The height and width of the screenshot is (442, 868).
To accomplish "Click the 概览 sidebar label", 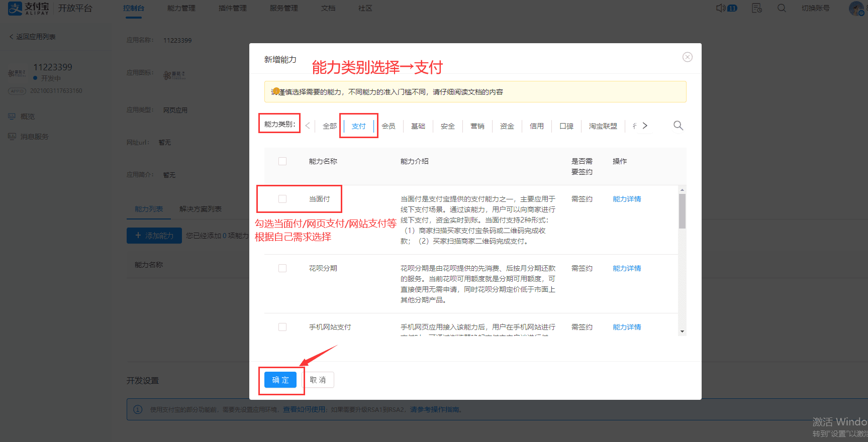I will point(28,117).
